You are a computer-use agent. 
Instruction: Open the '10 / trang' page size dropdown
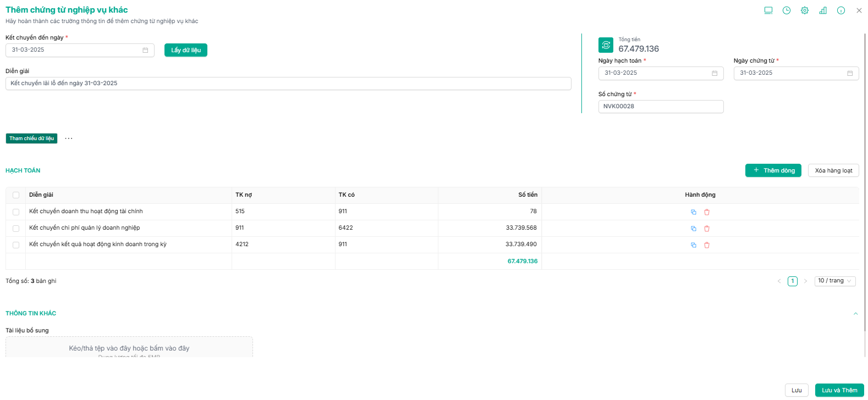[x=834, y=281]
